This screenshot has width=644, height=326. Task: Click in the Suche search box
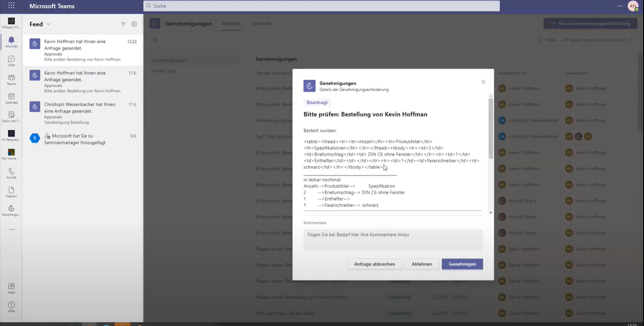tap(322, 6)
